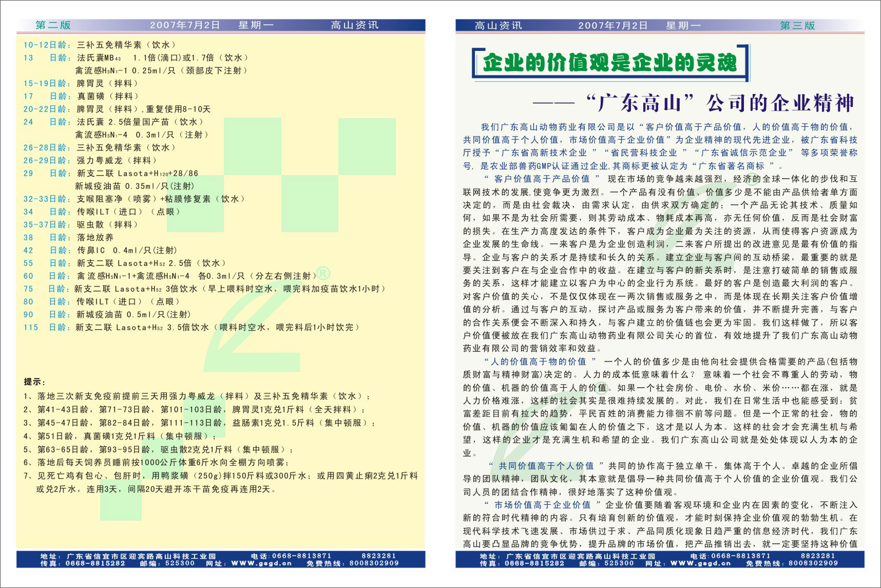Click the 第二版 page label in left header
Viewport: 881px width, 588px height.
click(53, 25)
